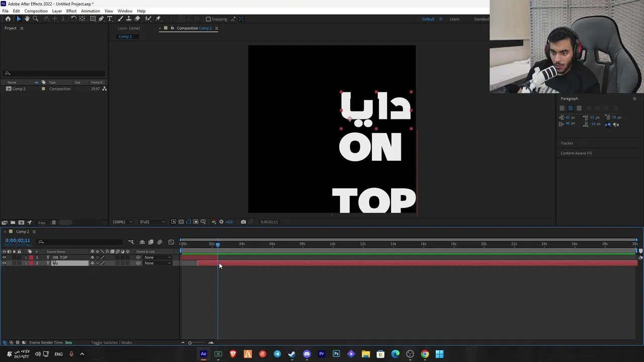644x362 pixels.
Task: Select the Zoom tool
Action: pos(35,19)
